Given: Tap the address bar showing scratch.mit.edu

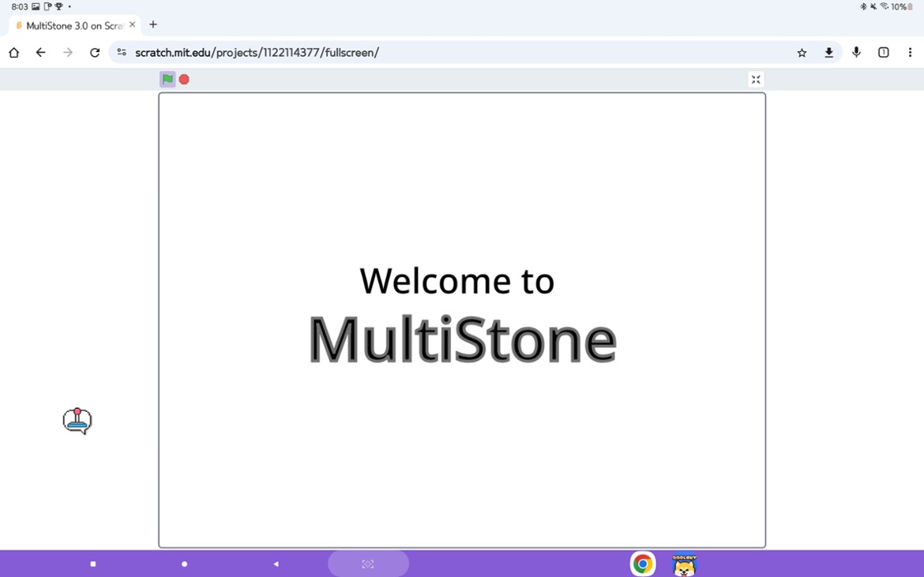Looking at the screenshot, I should click(x=316, y=52).
